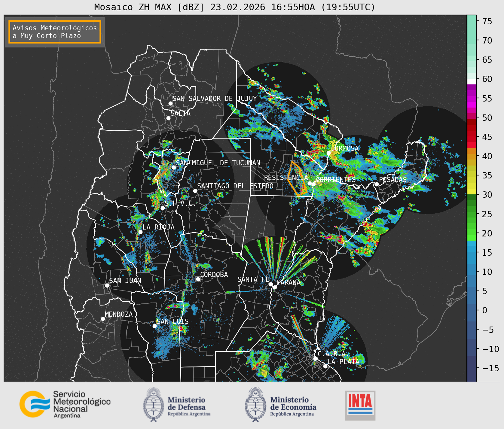
Task: Click the 'RESISTENCIA' map label
Action: 286,178
